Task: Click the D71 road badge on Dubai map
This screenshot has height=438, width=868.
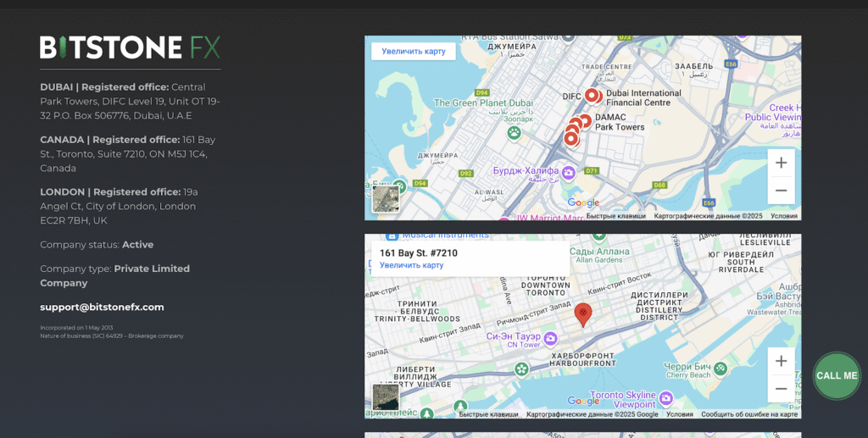Action: (x=592, y=171)
